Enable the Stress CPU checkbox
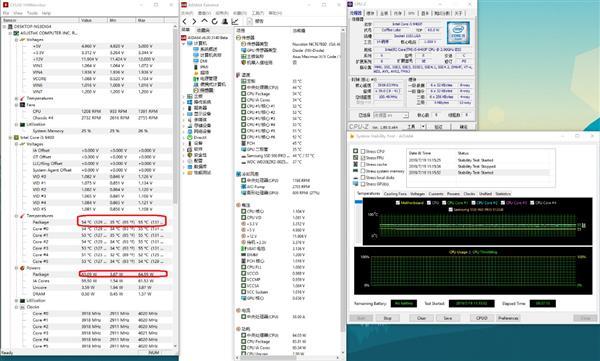Image resolution: width=600 pixels, height=361 pixels. tap(363, 152)
